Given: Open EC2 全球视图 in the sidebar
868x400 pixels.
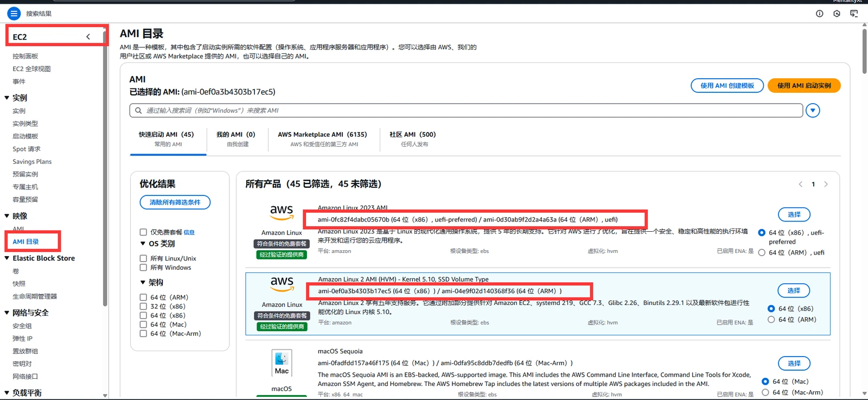Looking at the screenshot, I should point(31,69).
